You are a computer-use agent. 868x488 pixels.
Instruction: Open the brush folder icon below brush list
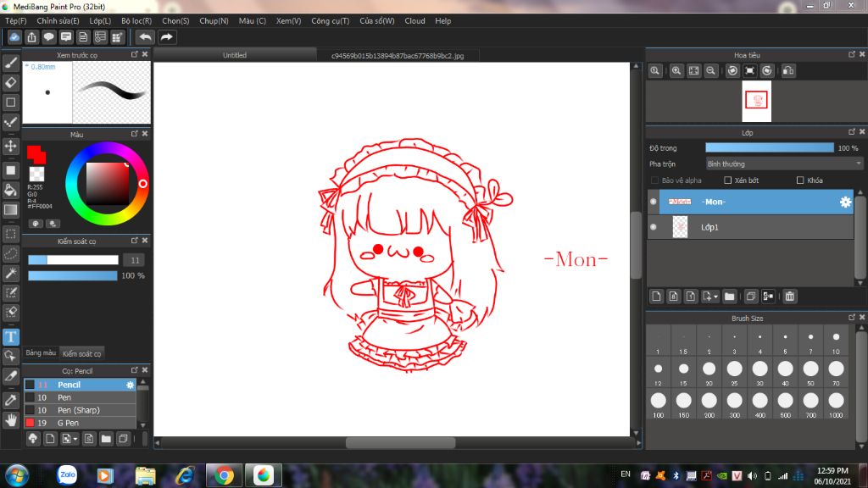106,439
